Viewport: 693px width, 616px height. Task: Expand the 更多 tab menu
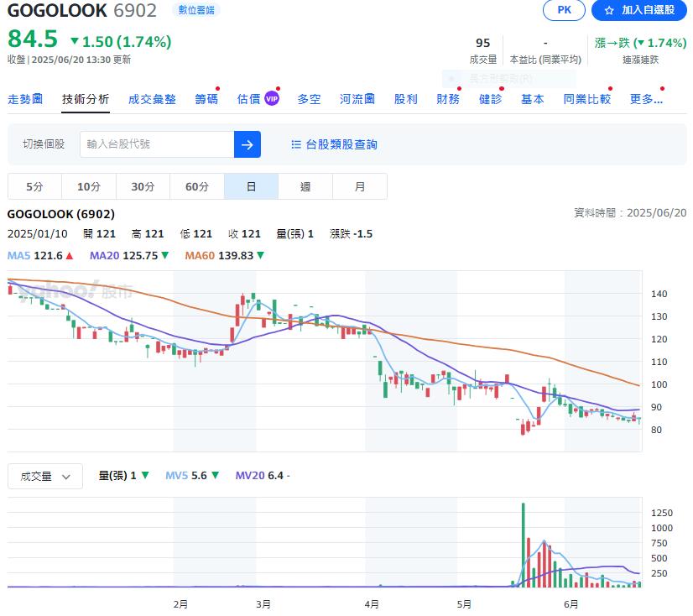pos(646,99)
